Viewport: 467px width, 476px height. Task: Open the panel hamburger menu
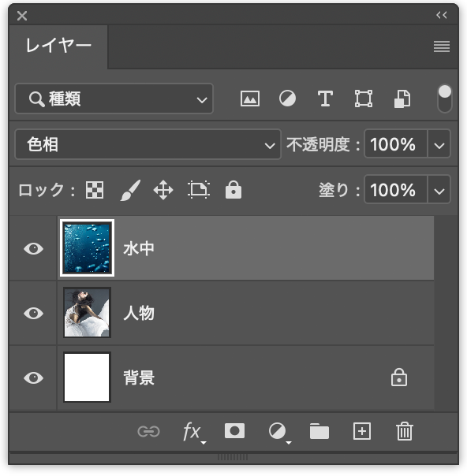(x=442, y=46)
